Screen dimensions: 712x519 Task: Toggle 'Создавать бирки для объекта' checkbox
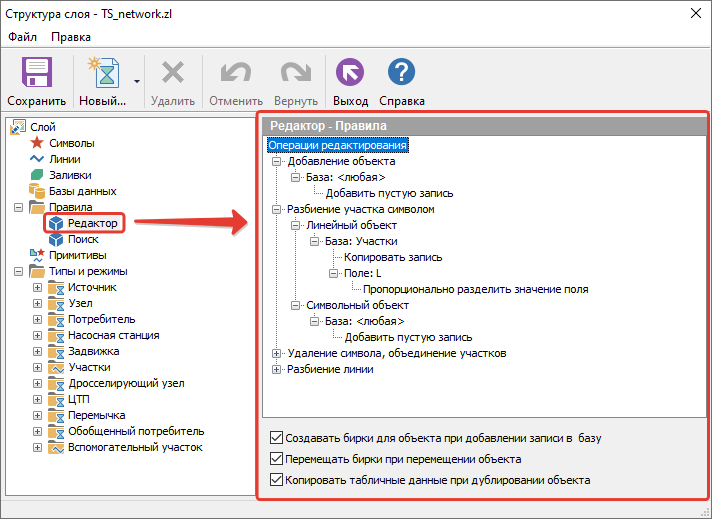(x=276, y=438)
